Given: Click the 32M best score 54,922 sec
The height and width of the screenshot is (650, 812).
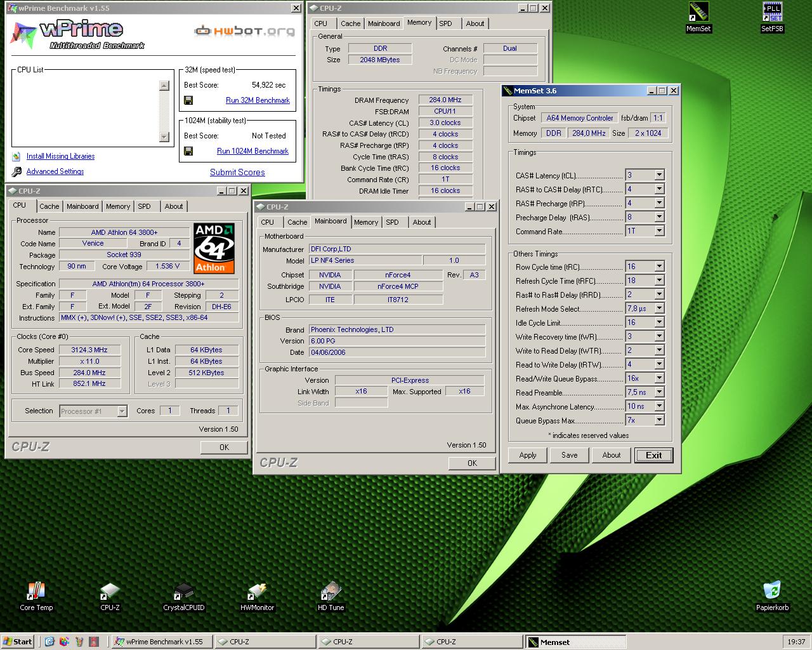Looking at the screenshot, I should point(269,85).
